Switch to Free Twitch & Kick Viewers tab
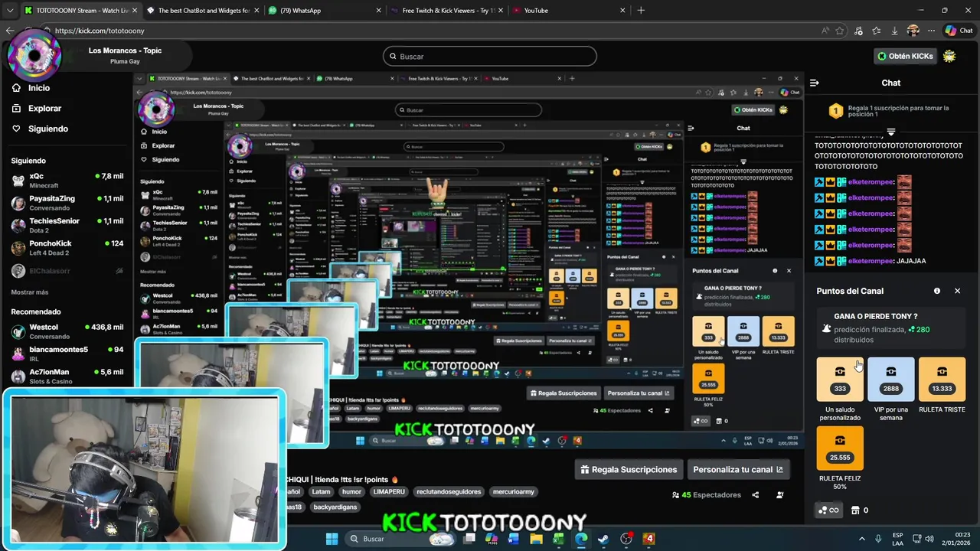This screenshot has height=551, width=980. (446, 11)
